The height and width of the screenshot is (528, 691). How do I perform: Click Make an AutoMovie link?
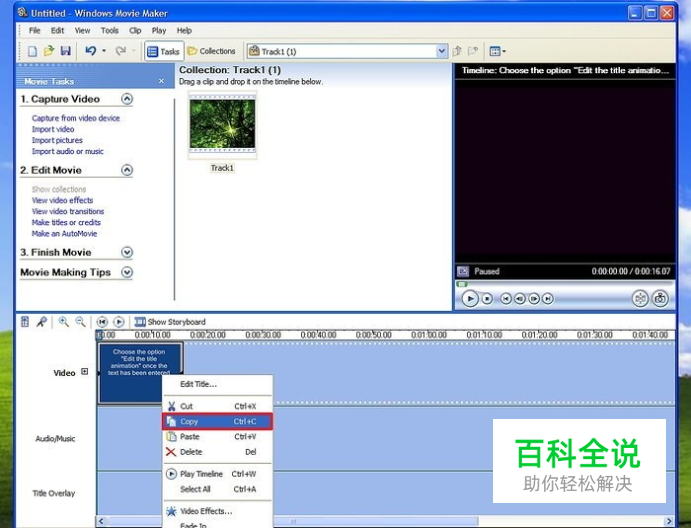pyautogui.click(x=64, y=234)
